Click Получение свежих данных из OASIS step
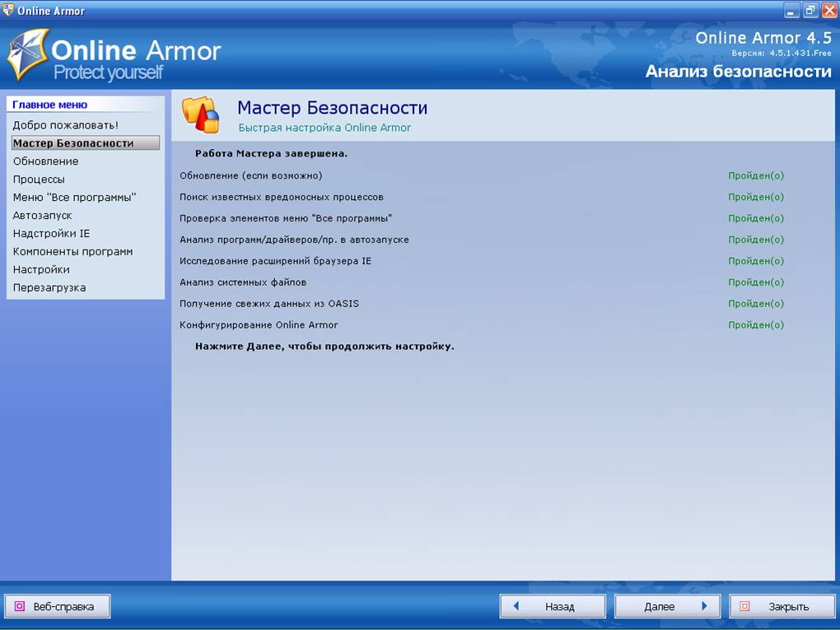Screen dimensions: 840x630 269,304
